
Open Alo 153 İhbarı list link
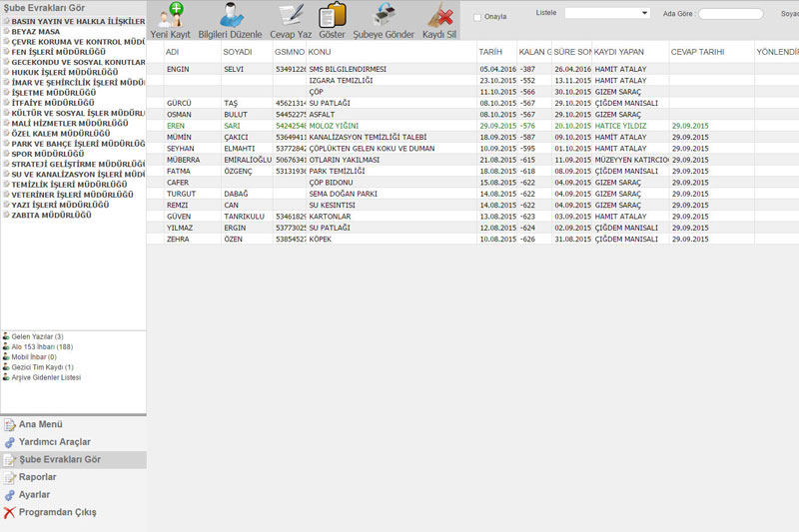42,346
